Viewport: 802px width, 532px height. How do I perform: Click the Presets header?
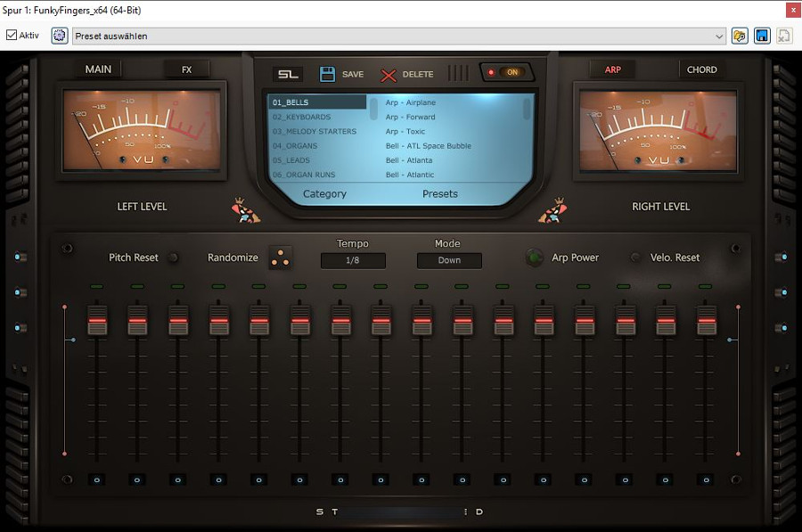pyautogui.click(x=440, y=194)
